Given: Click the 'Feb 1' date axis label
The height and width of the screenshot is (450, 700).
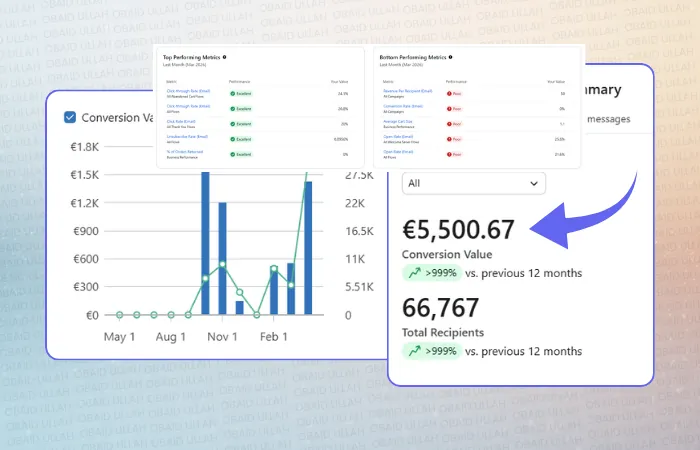Looking at the screenshot, I should pos(274,337).
